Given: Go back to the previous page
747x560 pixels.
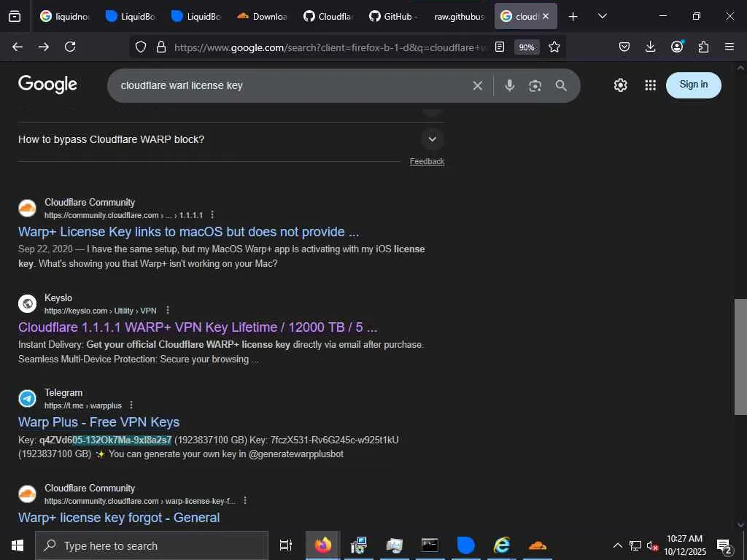Looking at the screenshot, I should tap(18, 47).
